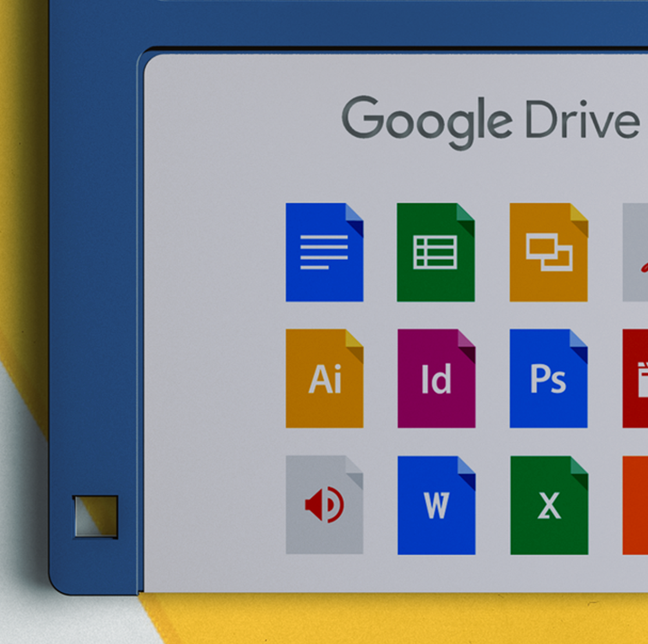Screen dimensions: 648x644
Task: Open the blue Word W file icon
Action: coord(436,505)
